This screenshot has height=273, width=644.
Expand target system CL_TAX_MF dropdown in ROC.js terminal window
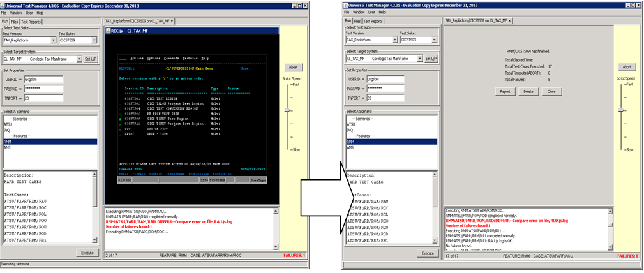[x=79, y=59]
